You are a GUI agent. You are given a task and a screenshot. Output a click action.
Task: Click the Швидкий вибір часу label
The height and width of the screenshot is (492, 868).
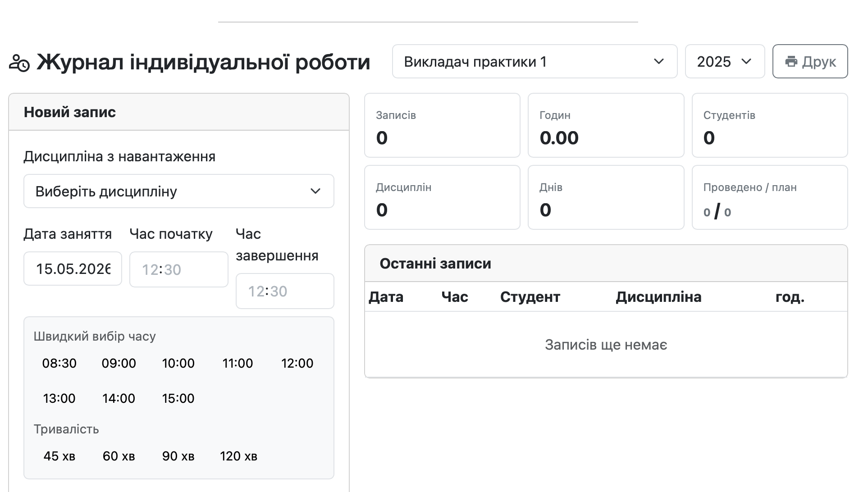pos(95,337)
